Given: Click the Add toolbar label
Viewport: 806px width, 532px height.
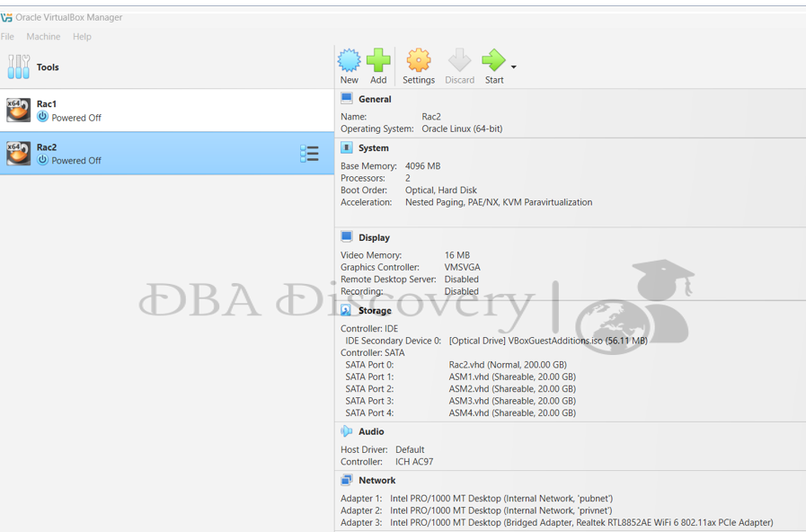Looking at the screenshot, I should (378, 80).
